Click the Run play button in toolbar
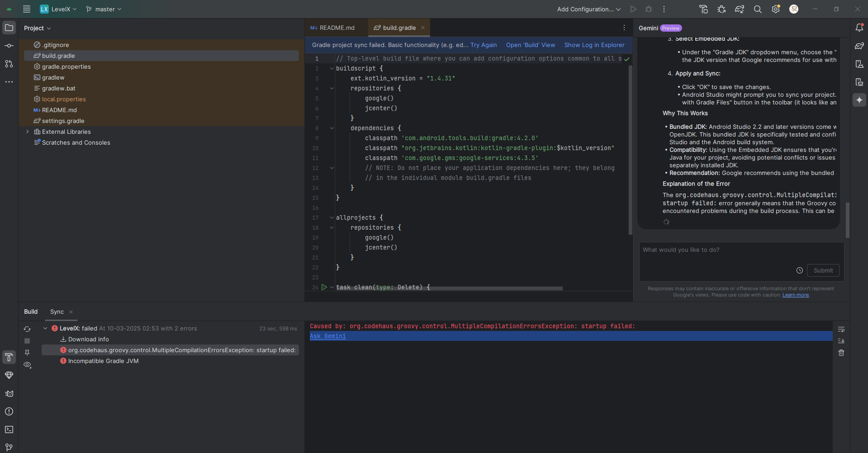 click(x=633, y=9)
